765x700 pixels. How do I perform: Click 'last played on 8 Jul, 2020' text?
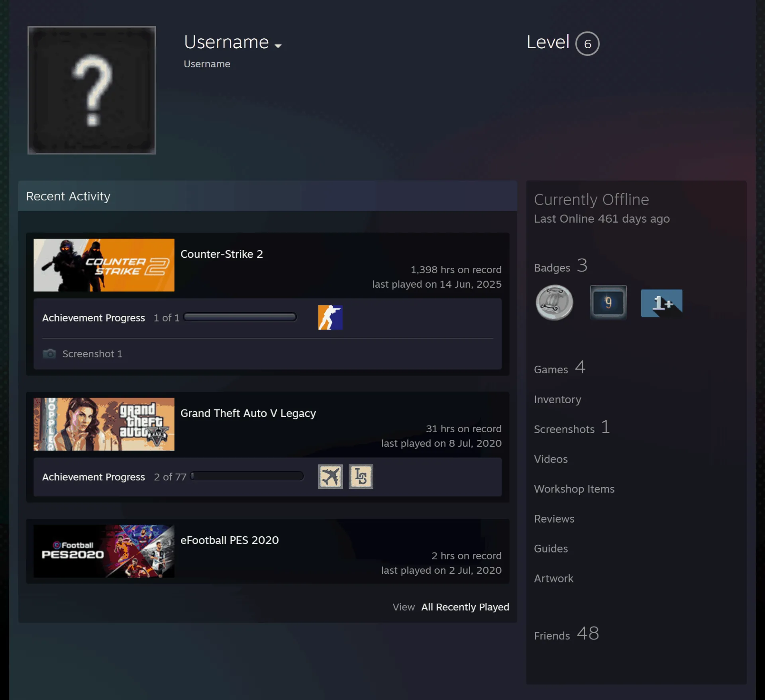pos(441,443)
